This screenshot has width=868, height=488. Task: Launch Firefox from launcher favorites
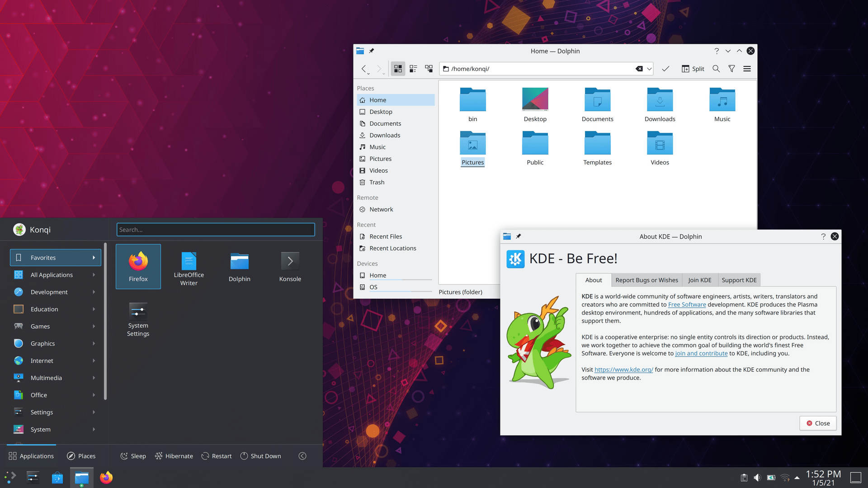pos(138,267)
